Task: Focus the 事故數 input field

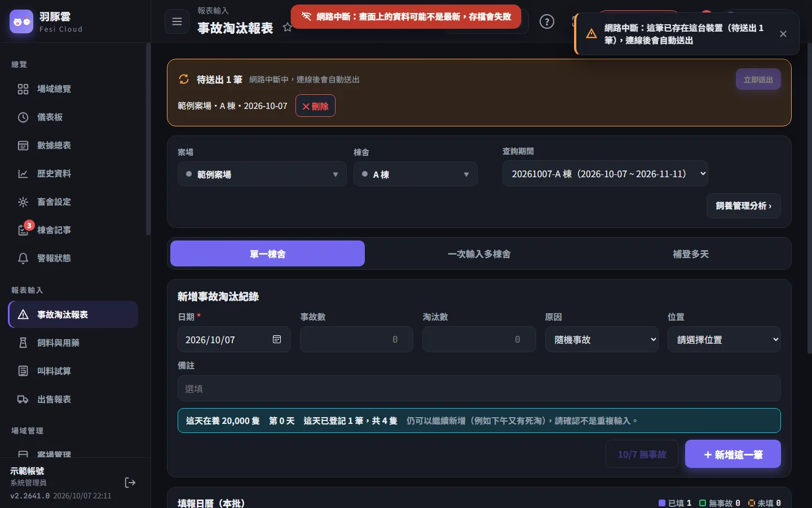Action: [x=356, y=339]
